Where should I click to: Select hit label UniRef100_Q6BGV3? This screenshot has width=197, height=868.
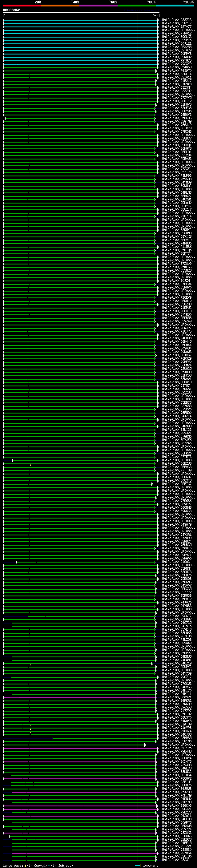click(176, 115)
